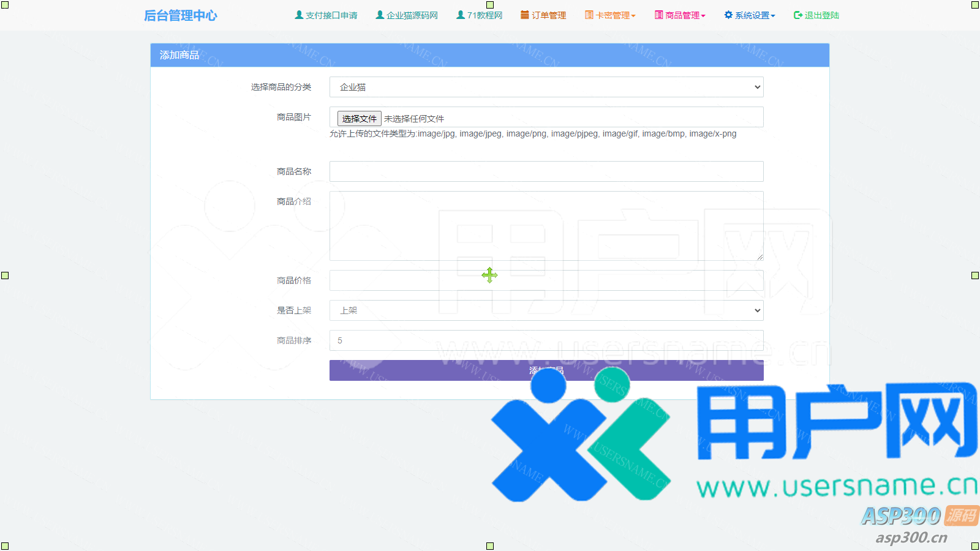Click the 选择文件 upload button
The image size is (980, 551).
(x=360, y=118)
